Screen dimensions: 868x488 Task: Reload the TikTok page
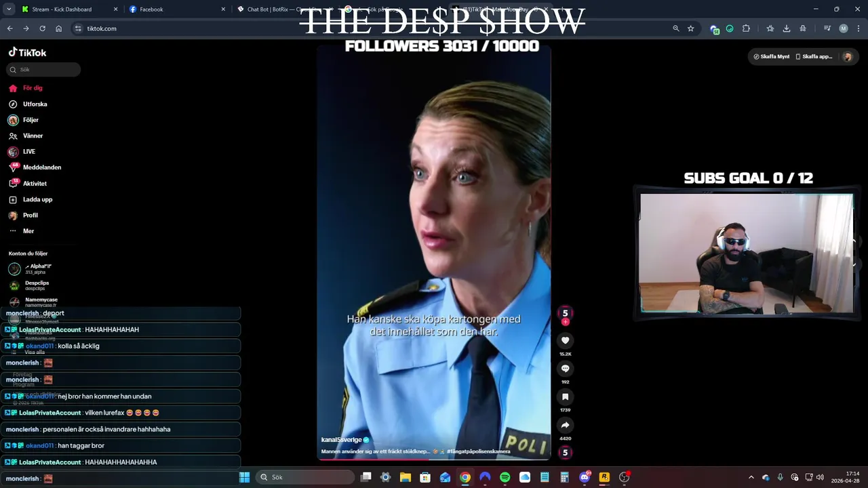[x=42, y=28]
